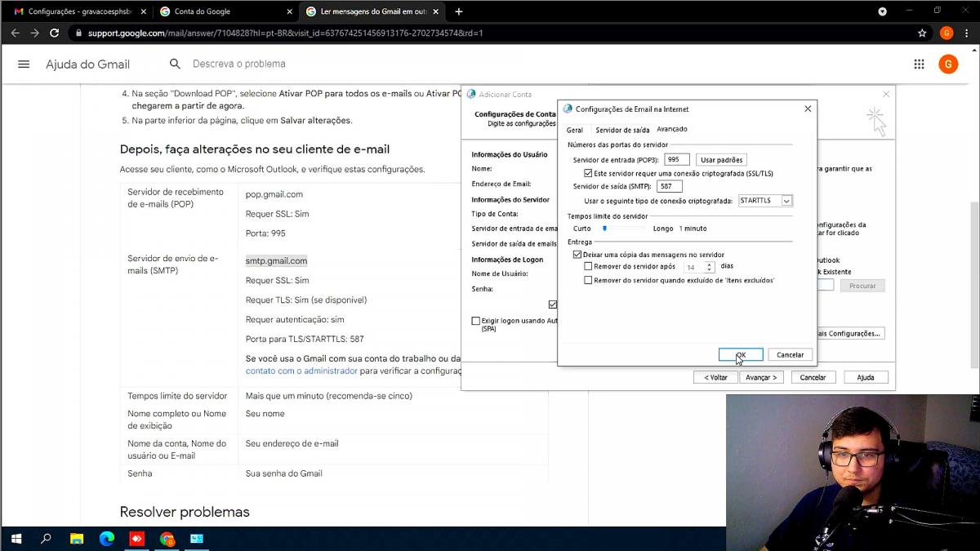Click the server timeout slider handle
The image size is (980, 551).
click(x=604, y=229)
